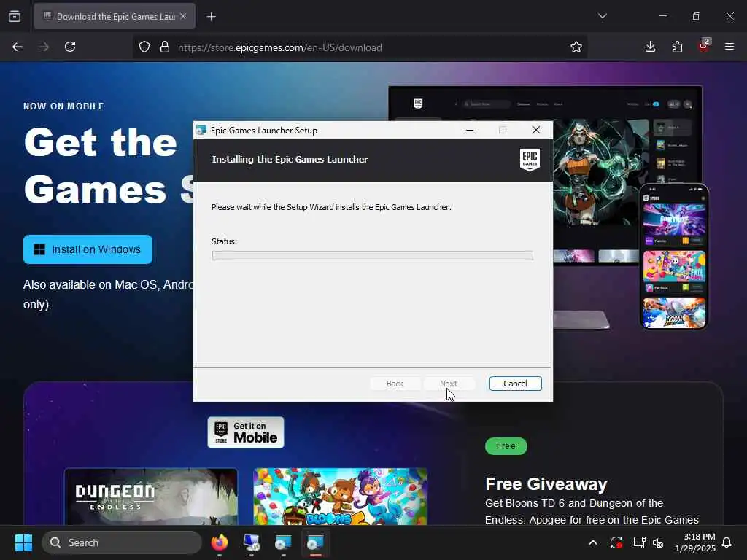Open the Windows Start menu
The image size is (747, 560).
click(x=23, y=542)
